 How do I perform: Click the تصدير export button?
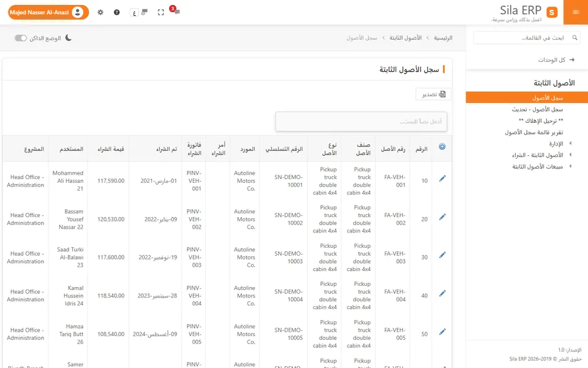click(434, 94)
